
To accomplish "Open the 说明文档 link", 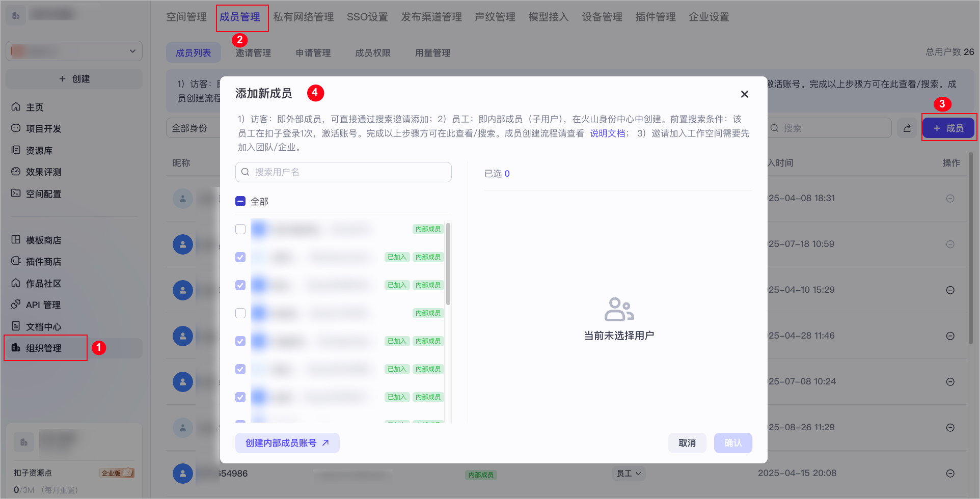I will [x=607, y=133].
